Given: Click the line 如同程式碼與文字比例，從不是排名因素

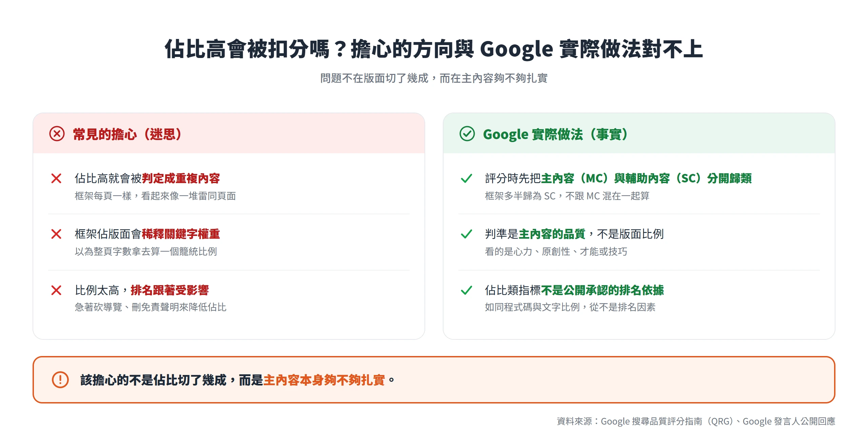Looking at the screenshot, I should coord(570,307).
